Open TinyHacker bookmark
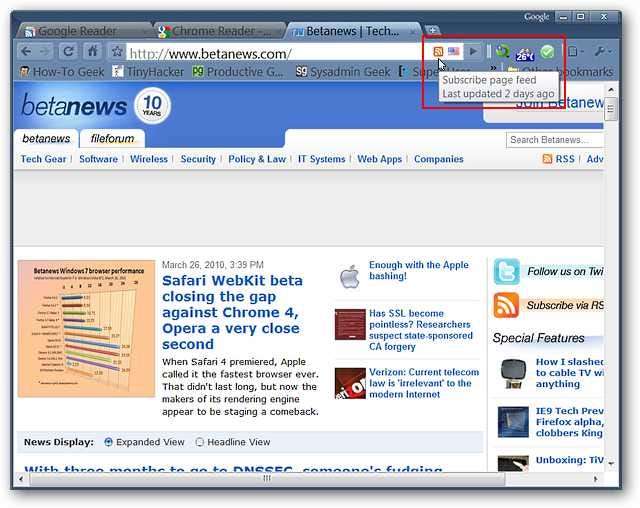 [x=148, y=72]
